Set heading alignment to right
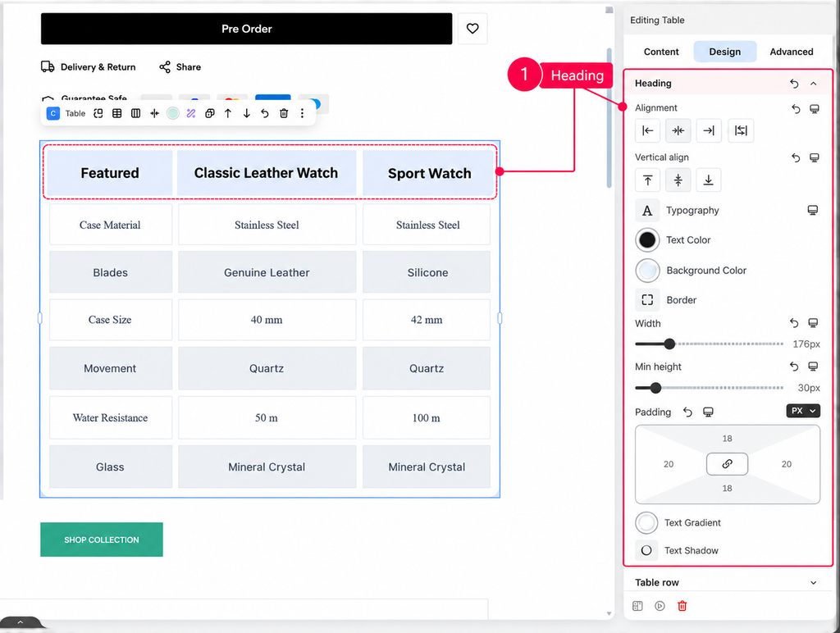Image resolution: width=840 pixels, height=633 pixels. [709, 130]
